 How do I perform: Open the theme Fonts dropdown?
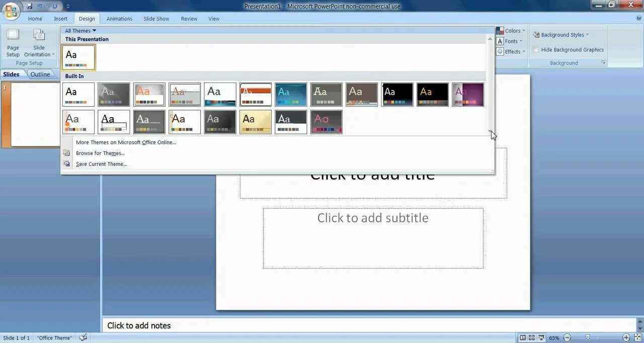tap(510, 41)
